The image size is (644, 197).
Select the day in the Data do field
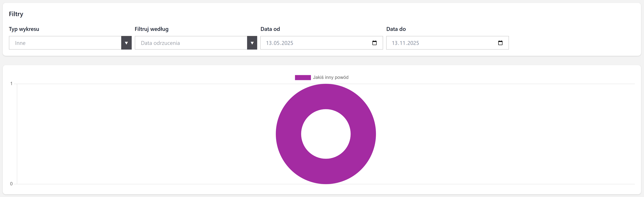[394, 43]
